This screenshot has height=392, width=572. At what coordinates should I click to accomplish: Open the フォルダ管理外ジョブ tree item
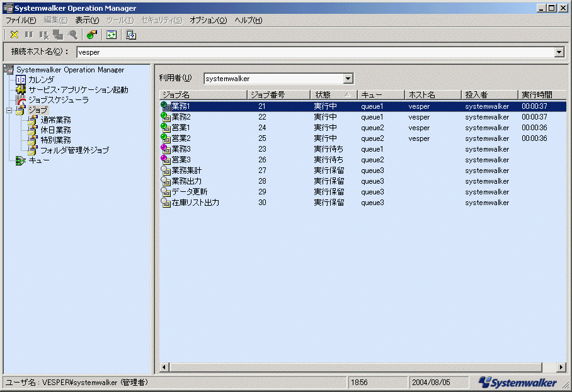tap(74, 150)
